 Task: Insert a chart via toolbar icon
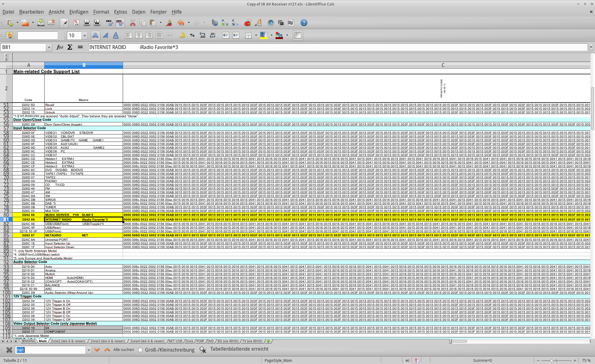tap(248, 23)
